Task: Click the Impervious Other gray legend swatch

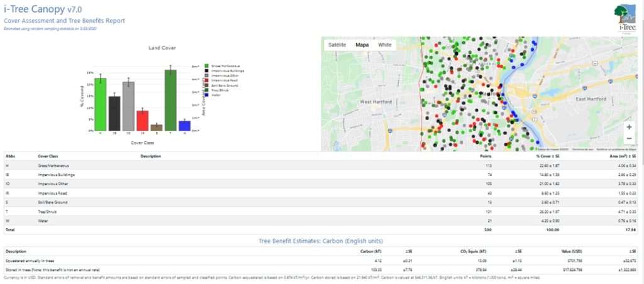Action: coord(206,75)
